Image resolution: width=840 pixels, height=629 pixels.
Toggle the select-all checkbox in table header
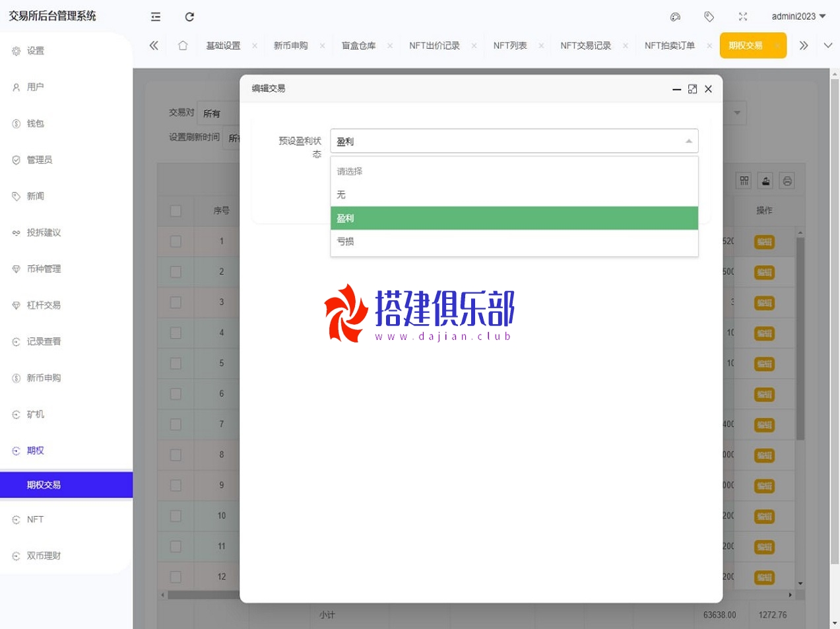coord(176,211)
